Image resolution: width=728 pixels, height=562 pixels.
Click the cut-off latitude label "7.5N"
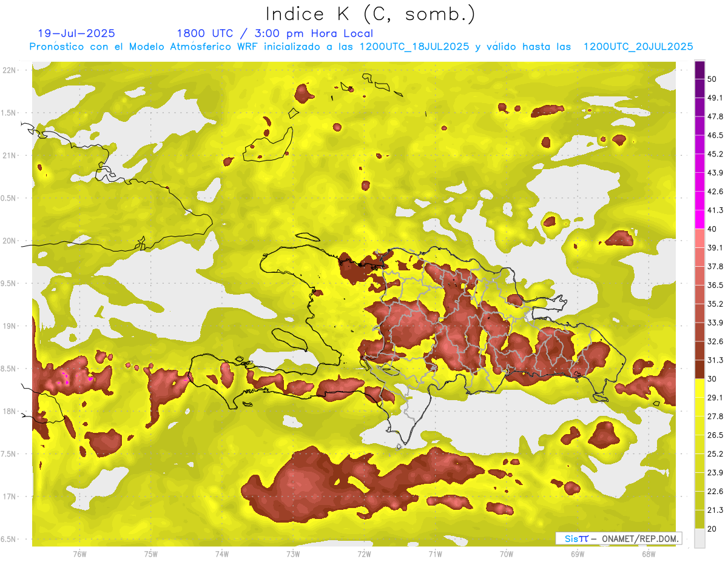pyautogui.click(x=9, y=454)
